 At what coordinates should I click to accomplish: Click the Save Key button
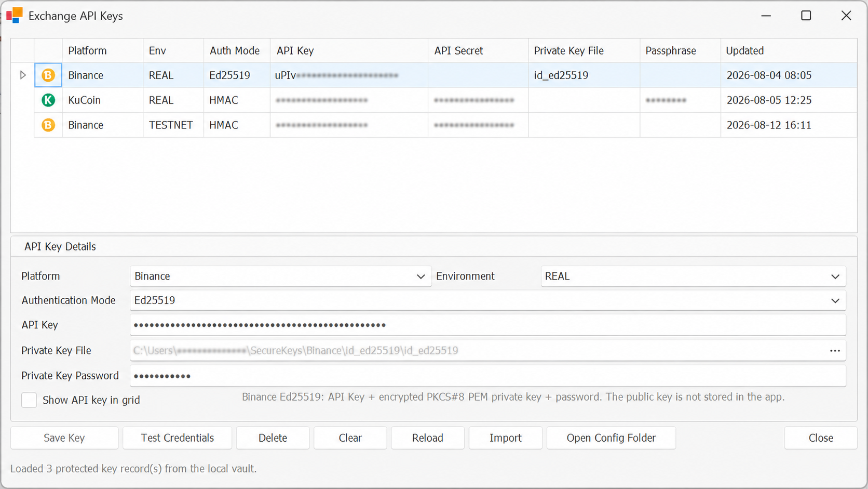pyautogui.click(x=64, y=438)
